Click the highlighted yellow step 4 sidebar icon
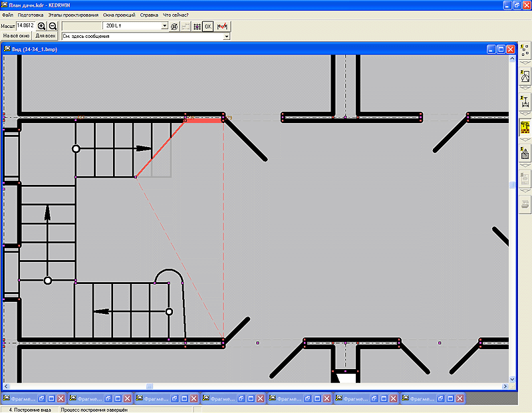532x413 pixels. (x=525, y=127)
